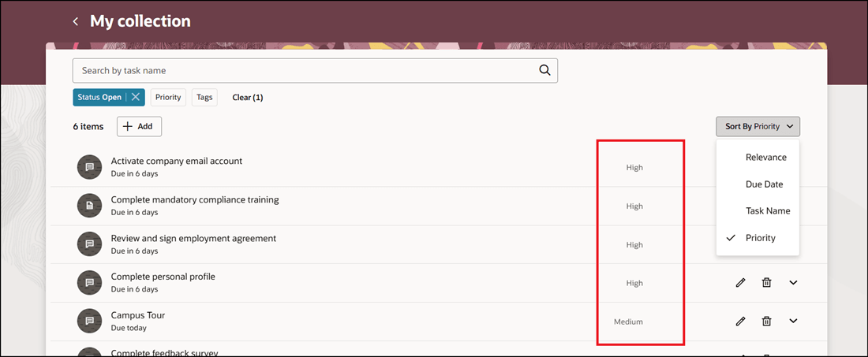The image size is (868, 357).
Task: Click the icon beside Campus Tour
Action: pyautogui.click(x=89, y=321)
